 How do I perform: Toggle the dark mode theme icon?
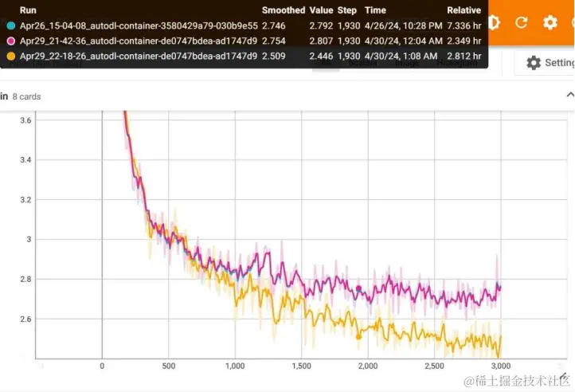pos(494,22)
